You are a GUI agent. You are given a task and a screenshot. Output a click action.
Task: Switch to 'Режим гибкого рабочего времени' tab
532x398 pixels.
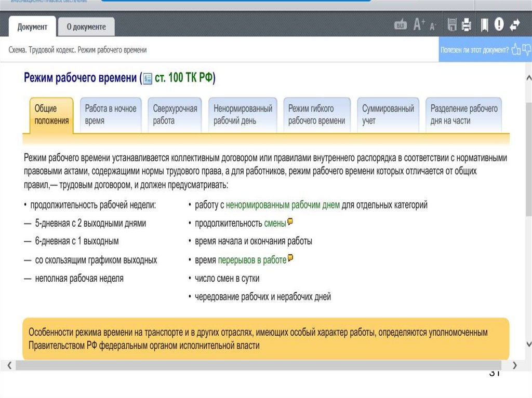coord(317,115)
